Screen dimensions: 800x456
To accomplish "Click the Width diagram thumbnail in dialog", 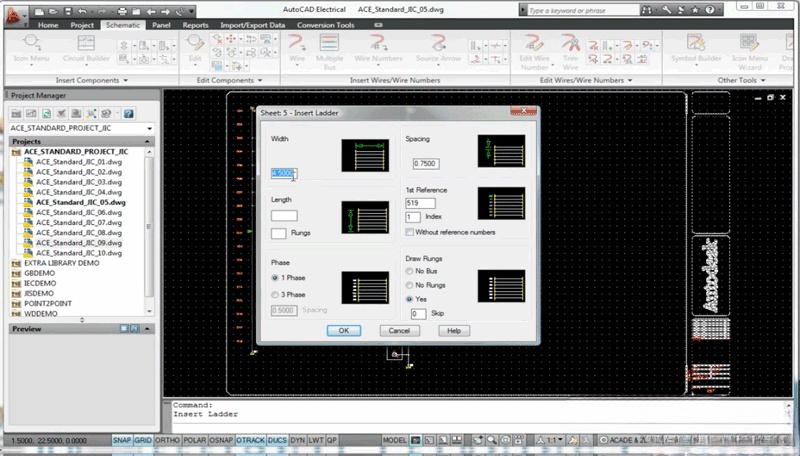I will [x=365, y=155].
